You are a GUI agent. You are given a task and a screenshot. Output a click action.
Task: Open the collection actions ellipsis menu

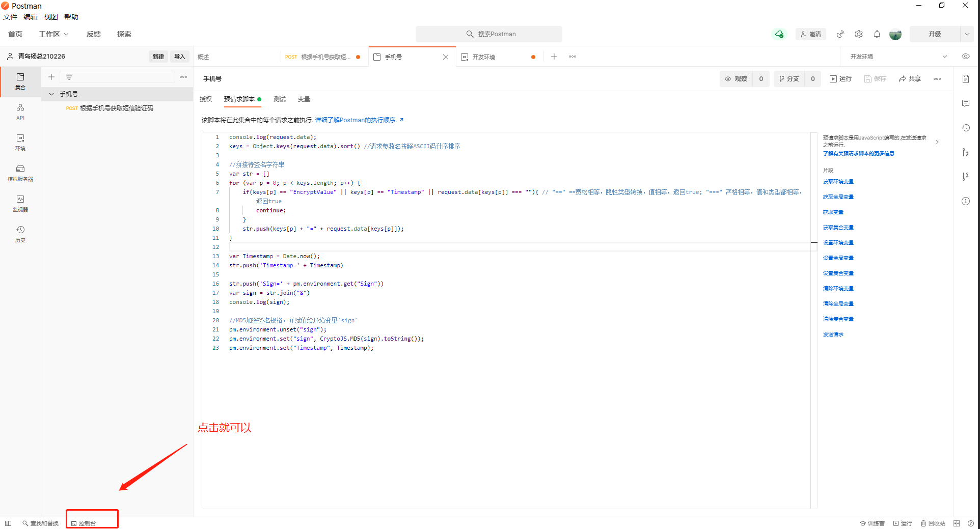tap(937, 79)
